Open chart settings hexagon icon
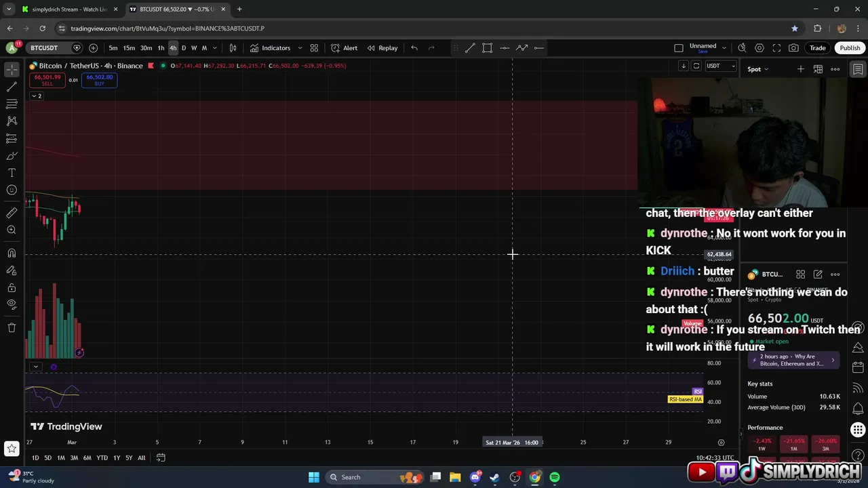Screen dimensions: 868x488 (x=759, y=48)
